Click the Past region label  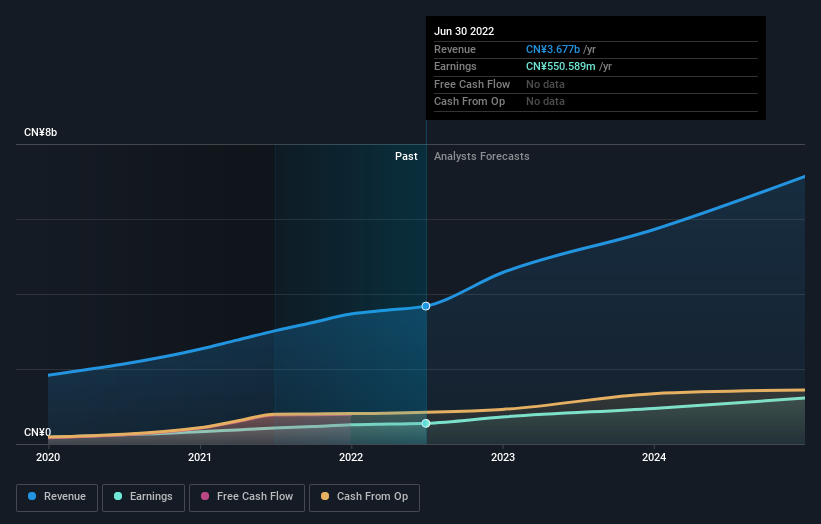[406, 157]
